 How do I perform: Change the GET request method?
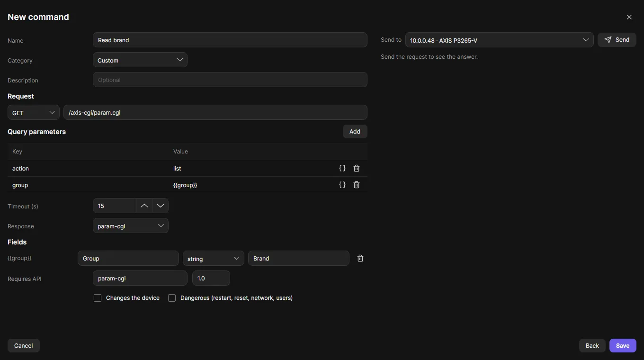[x=34, y=112]
